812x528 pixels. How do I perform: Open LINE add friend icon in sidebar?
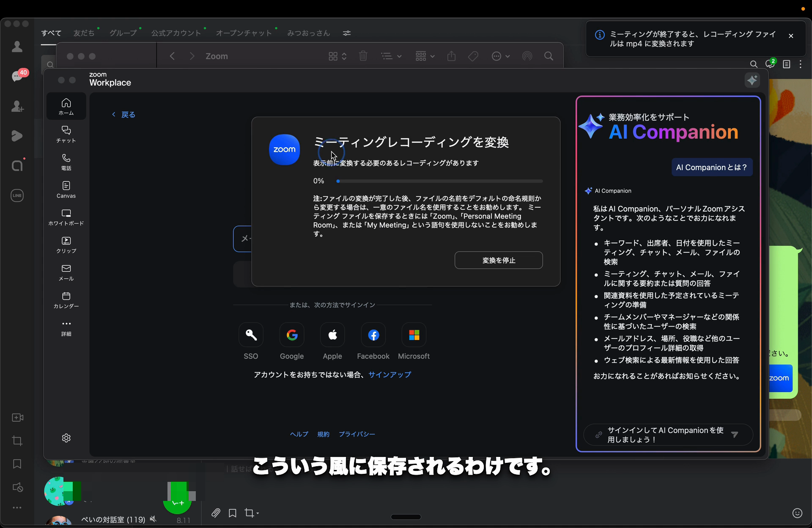tap(17, 106)
